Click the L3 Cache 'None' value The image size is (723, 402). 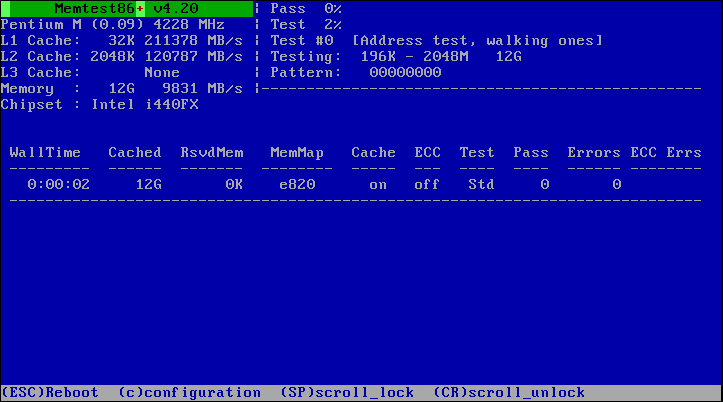(x=162, y=72)
